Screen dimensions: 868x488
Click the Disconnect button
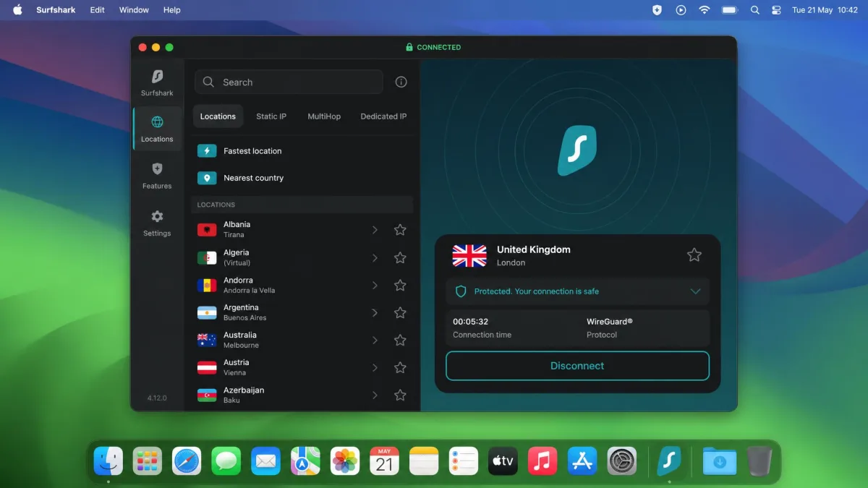577,366
